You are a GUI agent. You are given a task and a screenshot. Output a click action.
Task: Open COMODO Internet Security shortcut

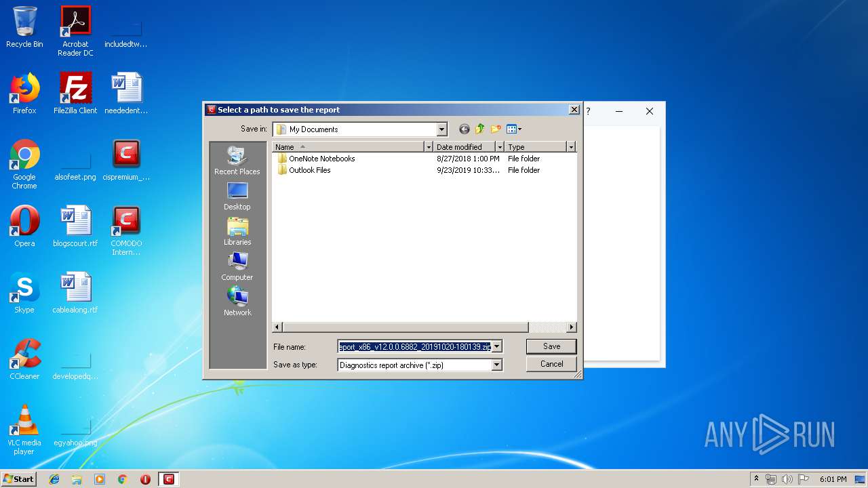[126, 230]
